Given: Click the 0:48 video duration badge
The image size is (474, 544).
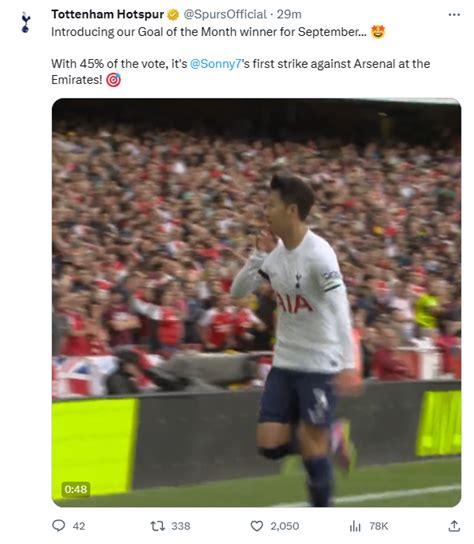Looking at the screenshot, I should click(x=76, y=489).
